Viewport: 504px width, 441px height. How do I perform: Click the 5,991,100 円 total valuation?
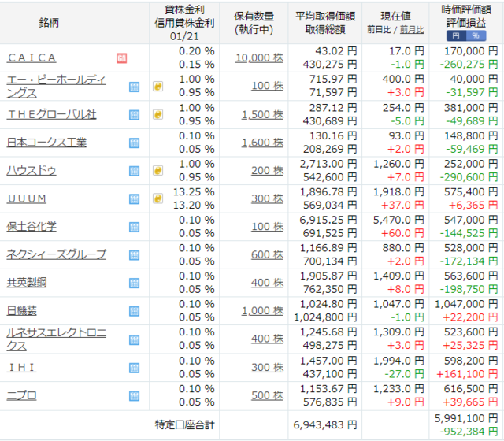pos(466,418)
